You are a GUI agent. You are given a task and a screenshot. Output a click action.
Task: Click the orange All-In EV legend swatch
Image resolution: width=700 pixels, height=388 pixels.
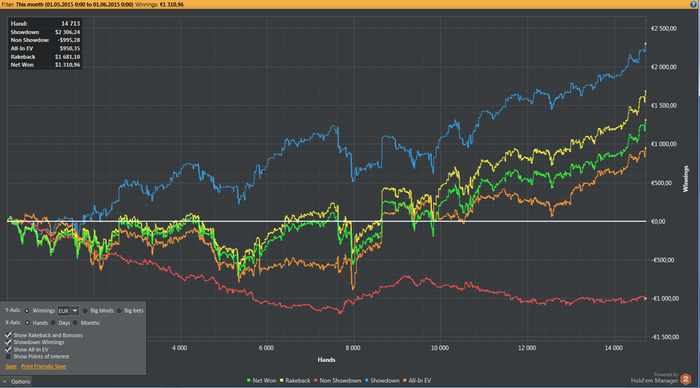point(405,381)
